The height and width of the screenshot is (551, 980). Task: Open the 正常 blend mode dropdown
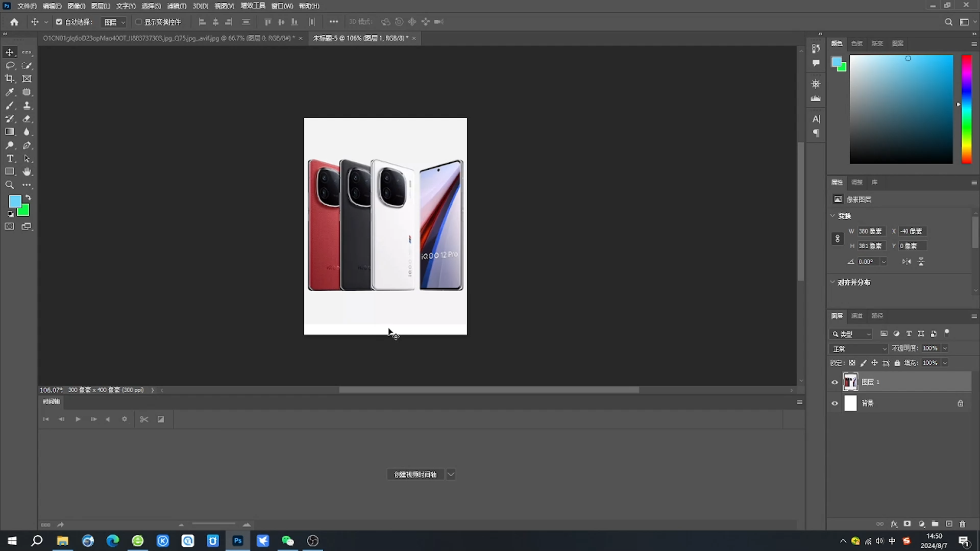[860, 349]
